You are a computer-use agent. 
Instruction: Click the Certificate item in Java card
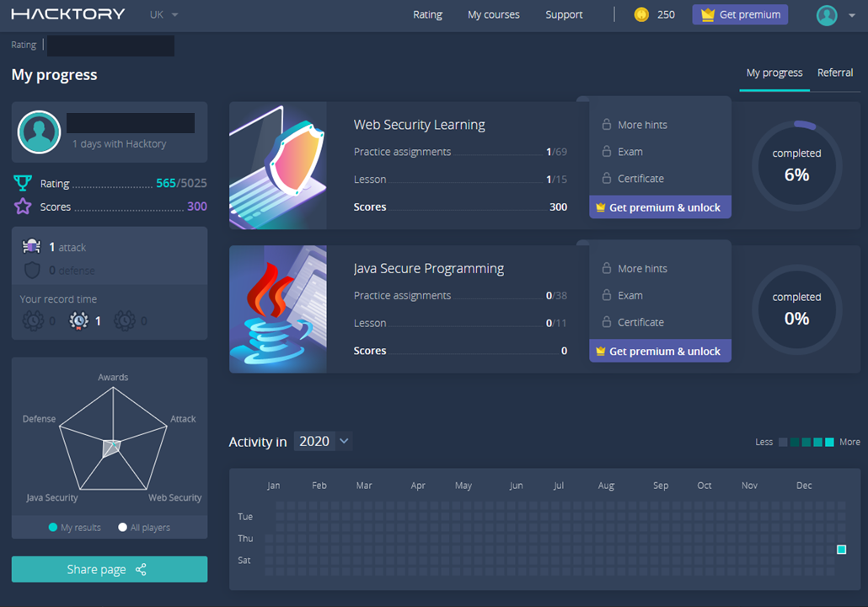[x=640, y=322]
